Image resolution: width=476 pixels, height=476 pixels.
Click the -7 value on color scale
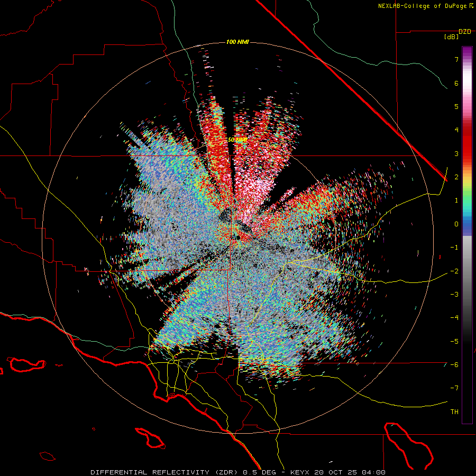tap(454, 388)
